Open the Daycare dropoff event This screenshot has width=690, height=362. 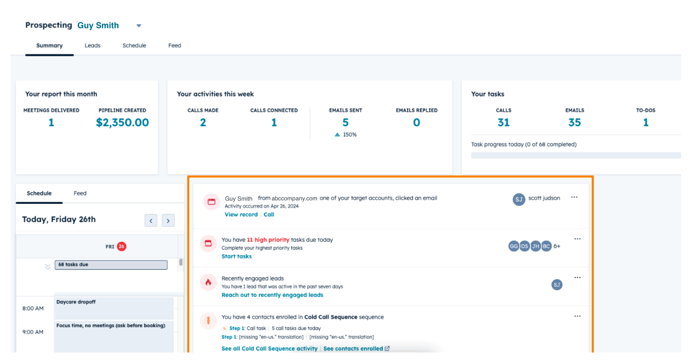(x=114, y=308)
